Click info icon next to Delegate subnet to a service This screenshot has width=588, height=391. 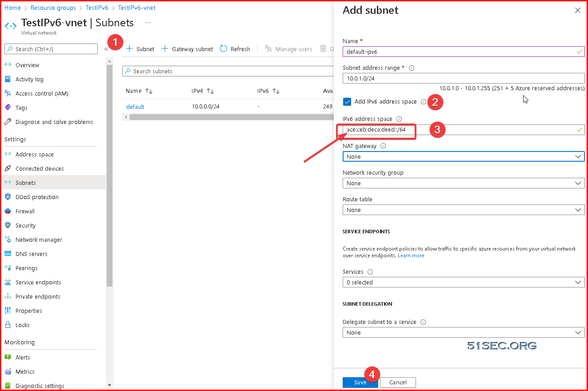tap(423, 322)
